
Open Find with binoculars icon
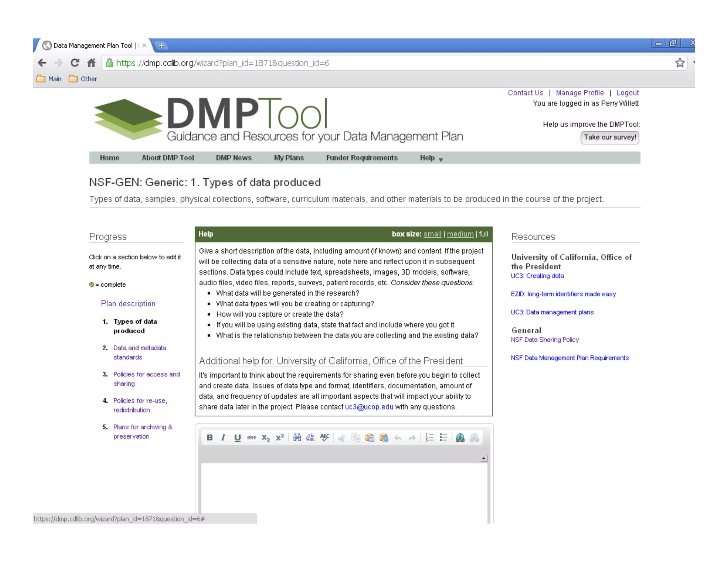coord(297,438)
